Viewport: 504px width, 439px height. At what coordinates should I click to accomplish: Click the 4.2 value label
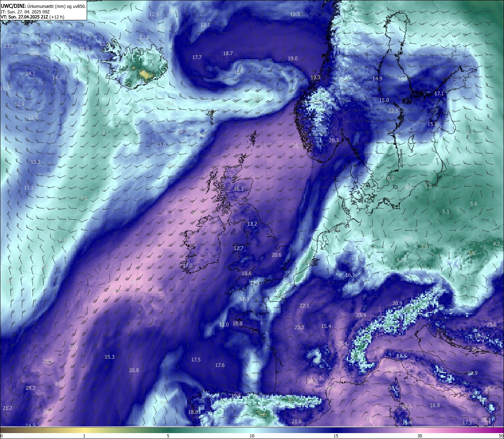coord(497,244)
